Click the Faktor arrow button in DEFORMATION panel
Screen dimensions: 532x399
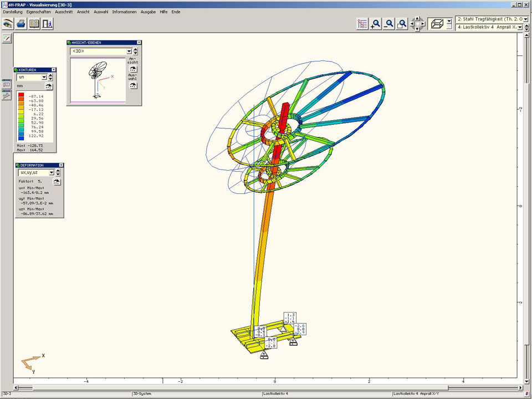pyautogui.click(x=57, y=181)
